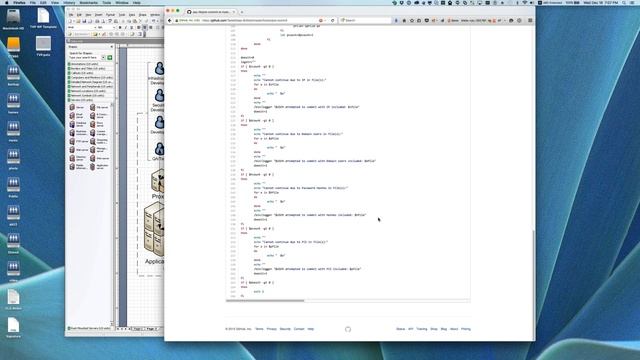Click the Visio stencil vertical scrollbar
This screenshot has width=640, height=360.
coord(112,213)
